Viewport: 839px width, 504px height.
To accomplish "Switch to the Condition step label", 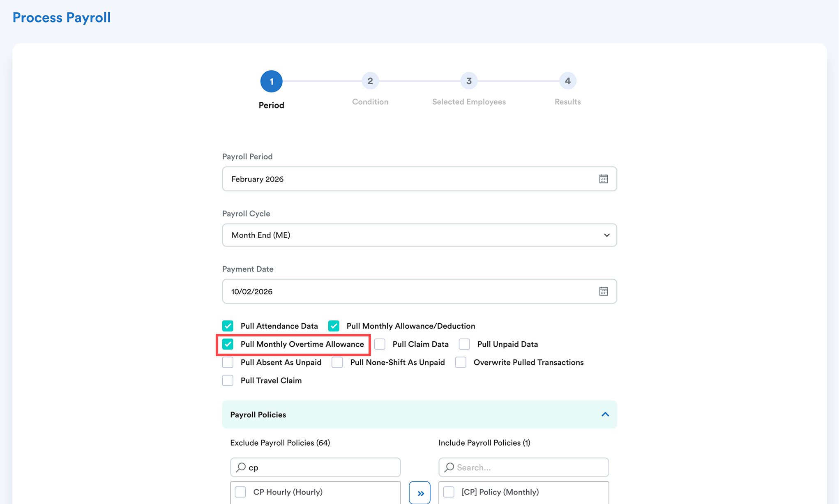I will 370,102.
